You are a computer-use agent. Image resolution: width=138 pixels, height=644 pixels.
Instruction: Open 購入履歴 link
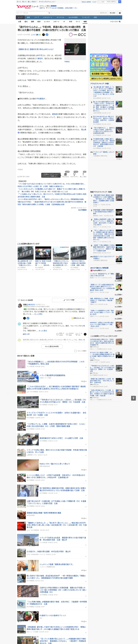coord(112,13)
